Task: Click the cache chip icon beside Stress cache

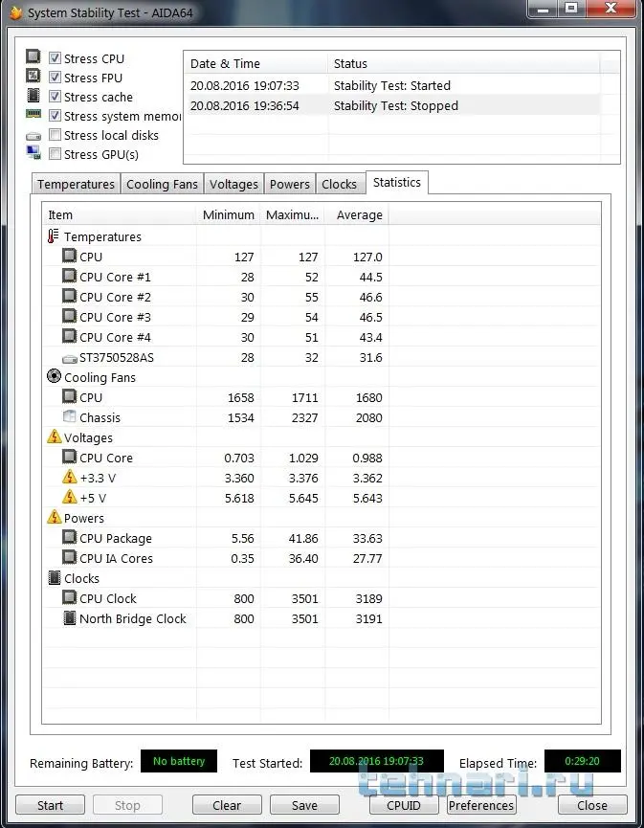Action: (33, 95)
